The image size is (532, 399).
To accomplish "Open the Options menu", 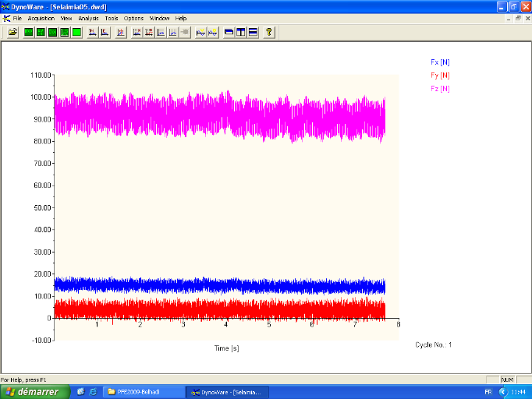I will coord(133,18).
